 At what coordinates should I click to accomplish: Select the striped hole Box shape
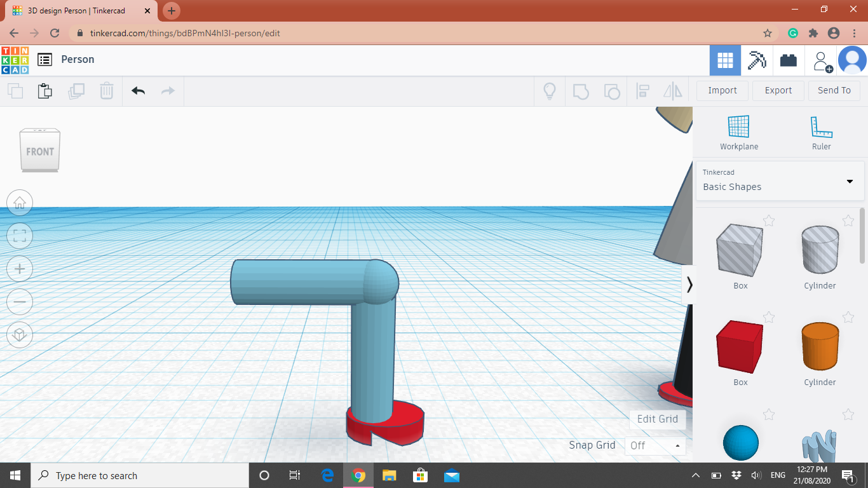tap(740, 249)
